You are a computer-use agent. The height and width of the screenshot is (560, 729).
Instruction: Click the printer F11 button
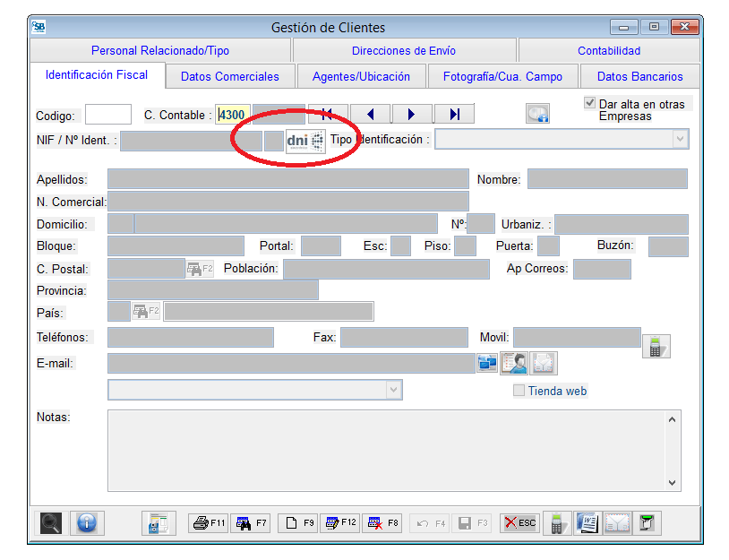(209, 523)
